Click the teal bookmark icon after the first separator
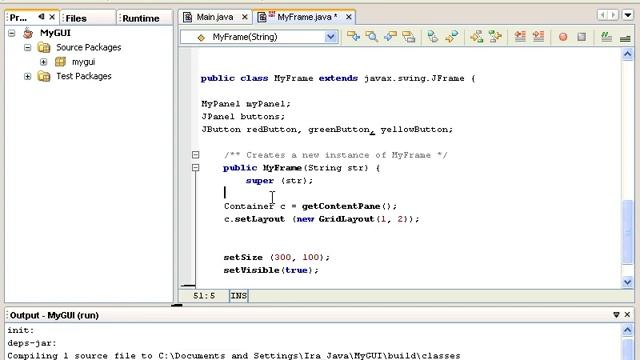The image size is (640, 360). pos(433,37)
